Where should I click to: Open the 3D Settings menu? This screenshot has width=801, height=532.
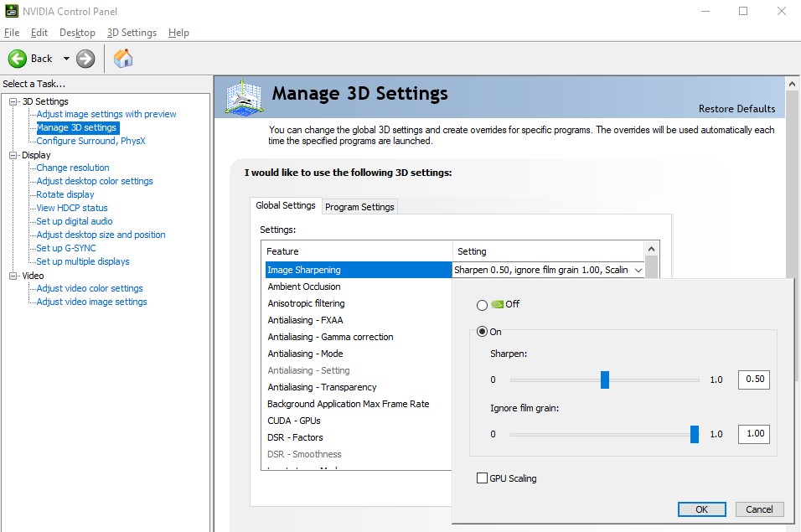132,33
